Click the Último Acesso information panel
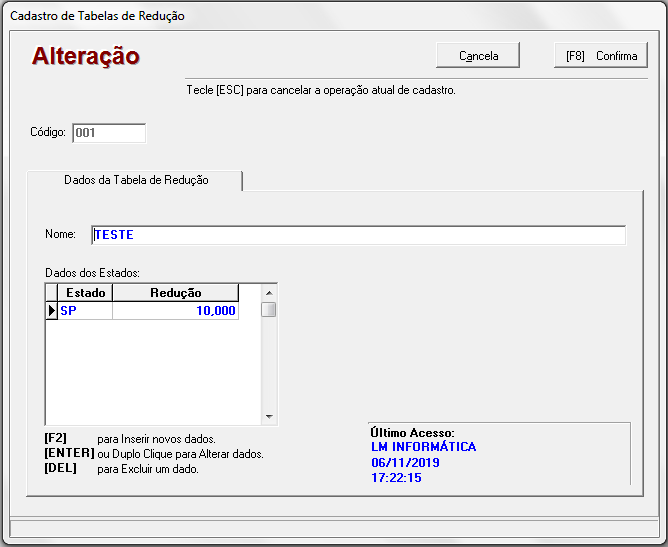 pyautogui.click(x=498, y=454)
